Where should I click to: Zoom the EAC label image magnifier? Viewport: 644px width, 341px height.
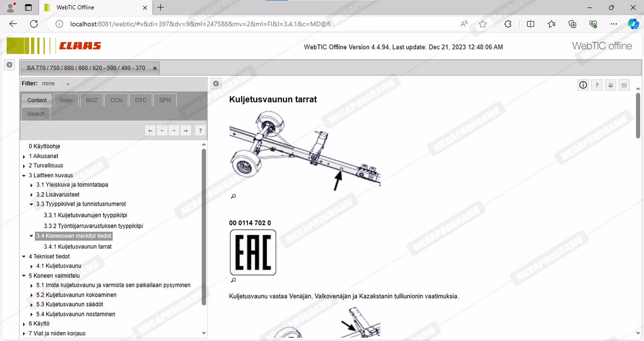(x=233, y=280)
